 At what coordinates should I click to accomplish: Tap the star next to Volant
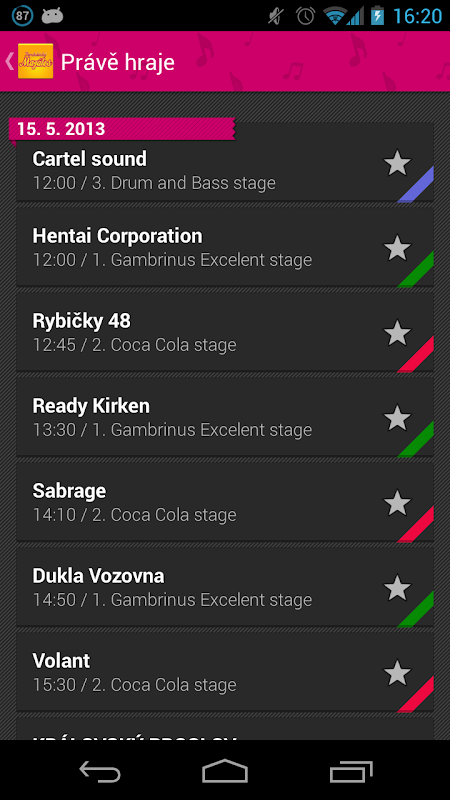pyautogui.click(x=397, y=673)
